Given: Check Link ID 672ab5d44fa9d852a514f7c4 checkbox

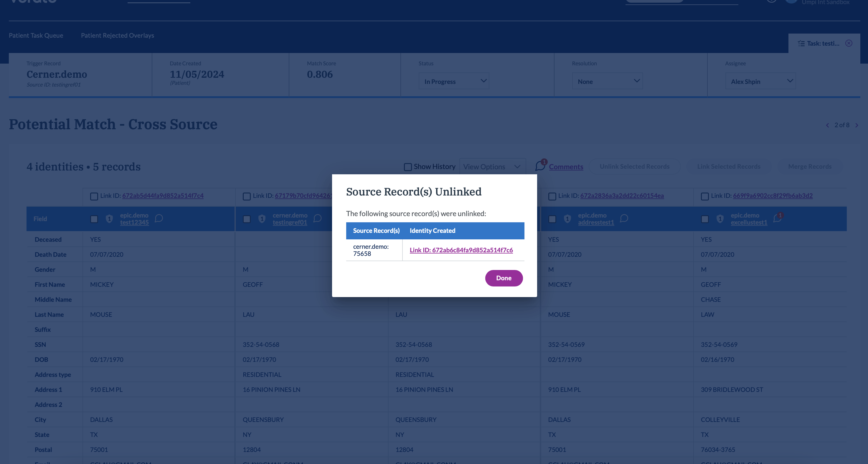Looking at the screenshot, I should pos(94,196).
